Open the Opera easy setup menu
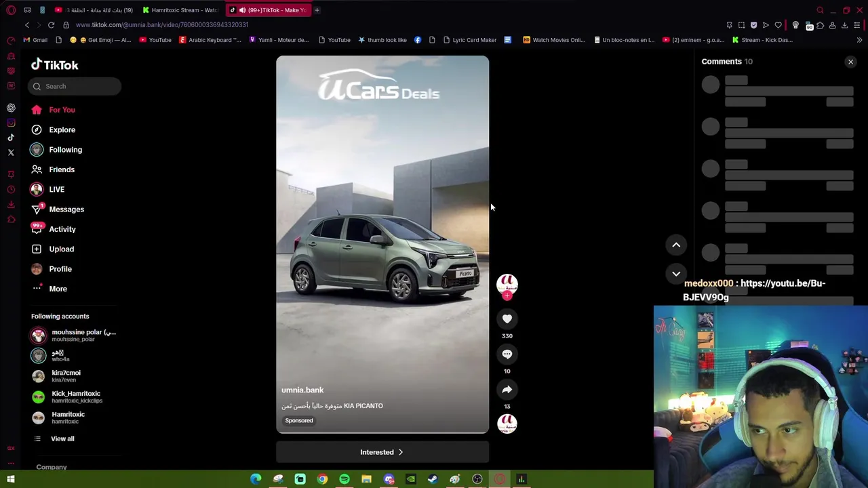The height and width of the screenshot is (488, 868). tap(857, 25)
